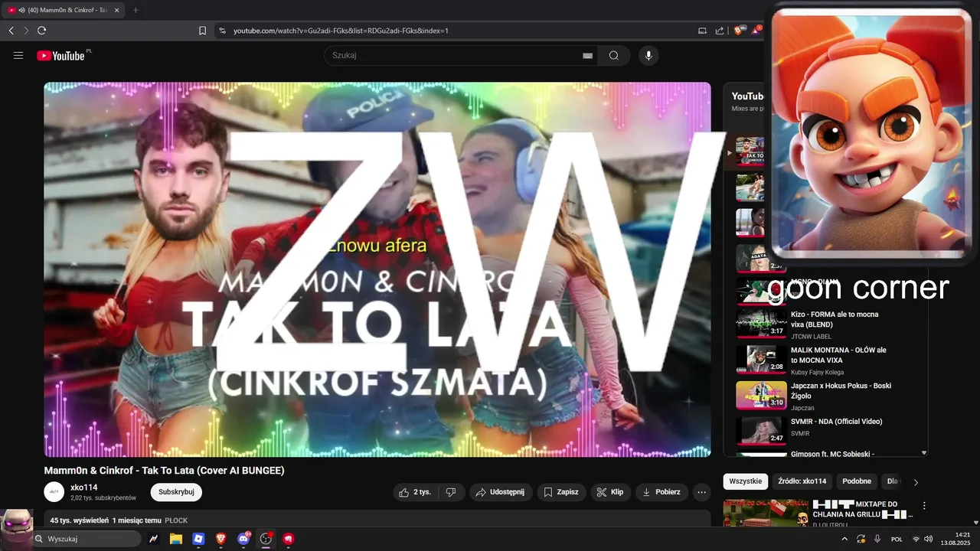Image resolution: width=980 pixels, height=551 pixels.
Task: Play Japczan x Hokus Pokus - Boski Żigolo
Action: pyautogui.click(x=841, y=391)
